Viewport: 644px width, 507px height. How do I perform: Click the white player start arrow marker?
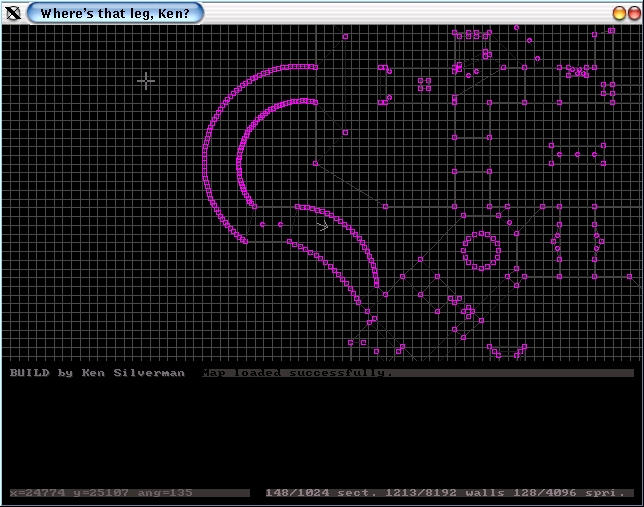click(322, 225)
